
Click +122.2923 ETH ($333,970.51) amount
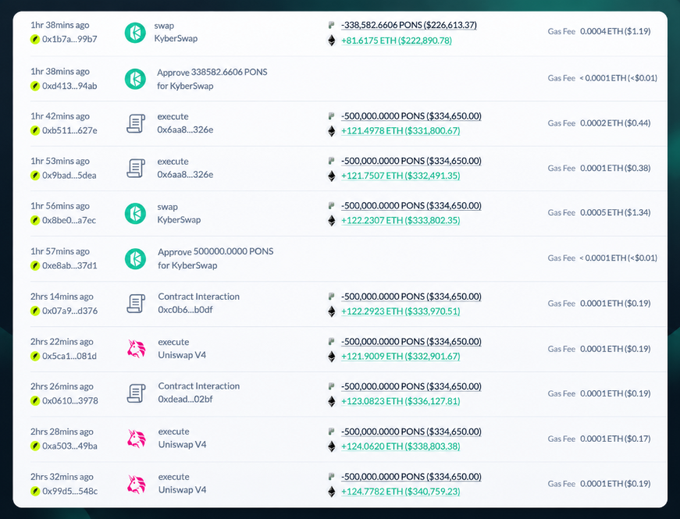pos(401,311)
